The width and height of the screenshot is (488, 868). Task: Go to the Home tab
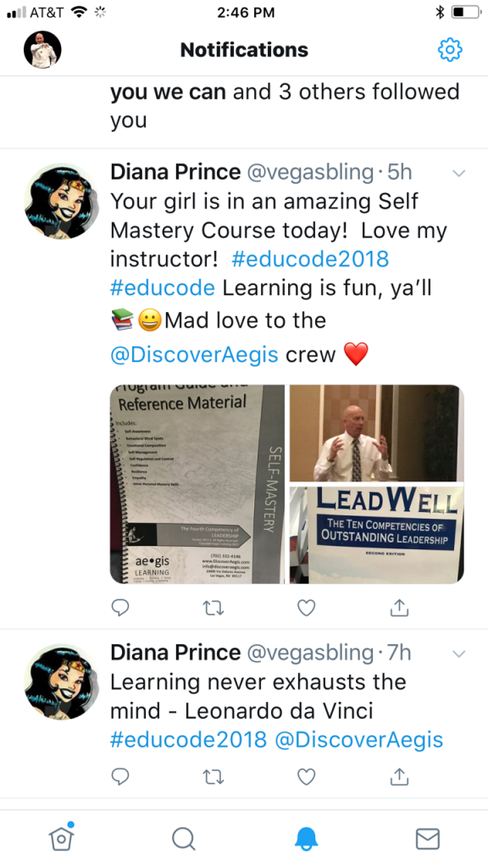[x=61, y=837]
